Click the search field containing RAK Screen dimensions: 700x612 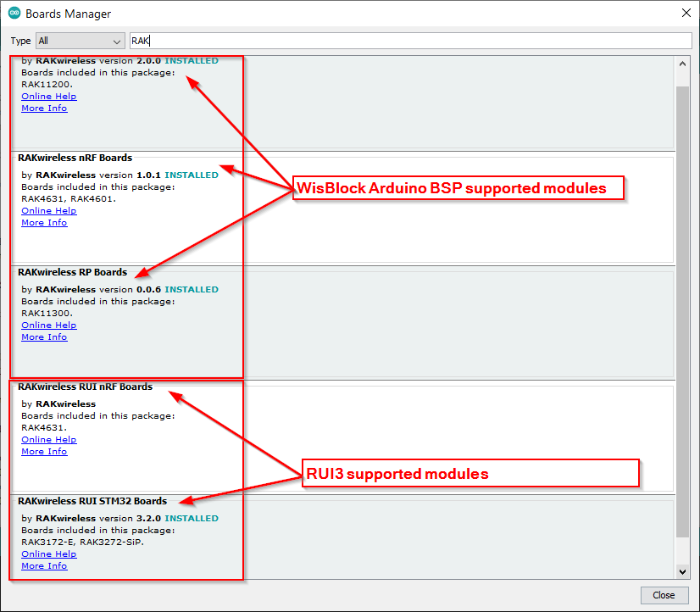coord(411,41)
